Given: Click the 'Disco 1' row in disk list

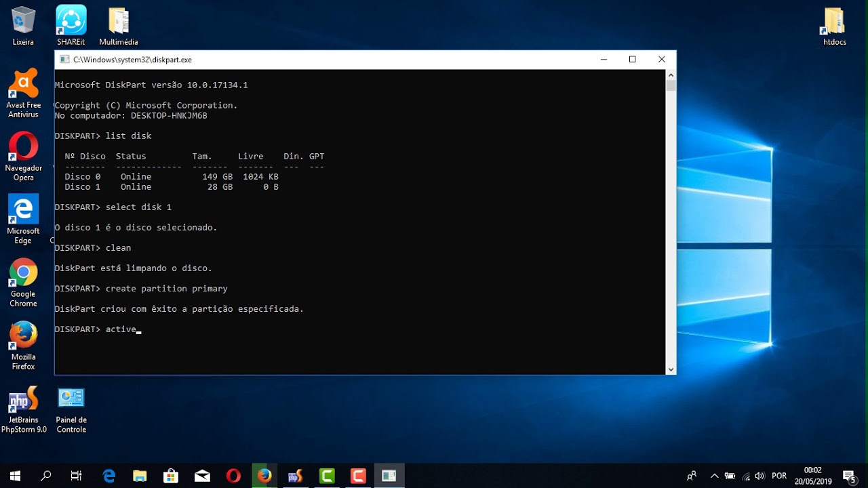Looking at the screenshot, I should [172, 187].
